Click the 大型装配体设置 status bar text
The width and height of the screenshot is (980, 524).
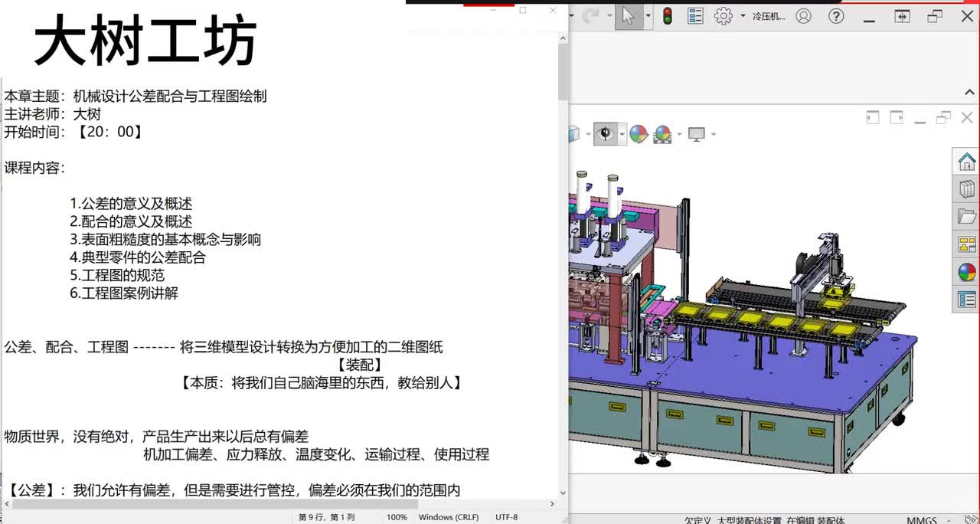point(749,520)
